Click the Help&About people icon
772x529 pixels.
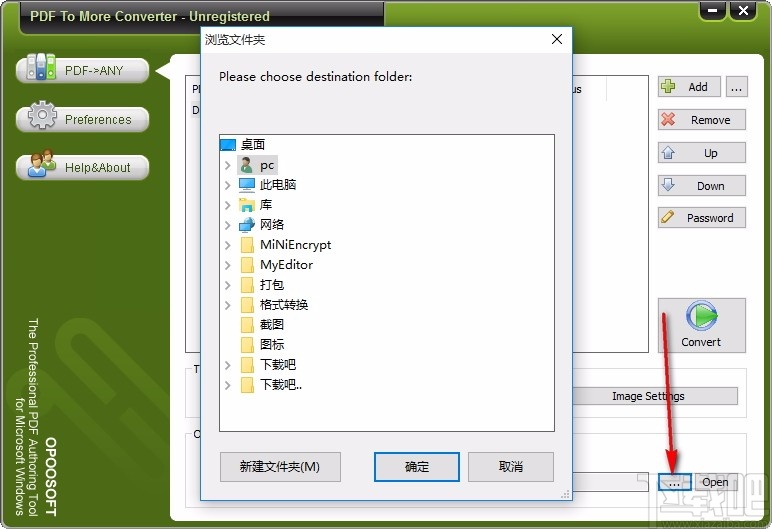(42, 163)
